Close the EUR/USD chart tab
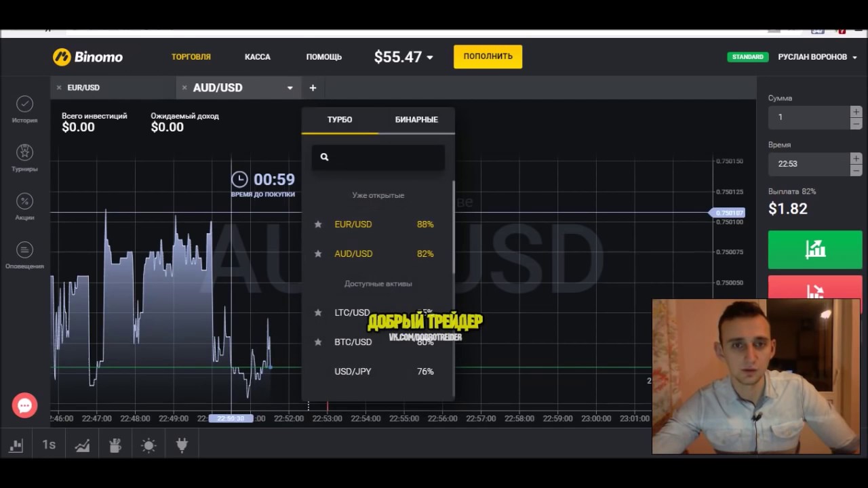This screenshot has width=868, height=488. [x=59, y=88]
